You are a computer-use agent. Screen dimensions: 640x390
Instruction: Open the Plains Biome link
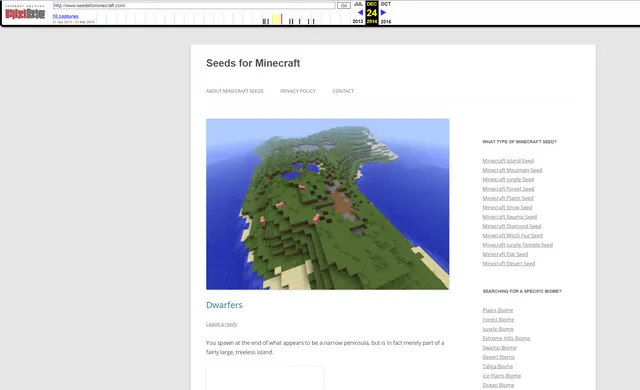(498, 310)
